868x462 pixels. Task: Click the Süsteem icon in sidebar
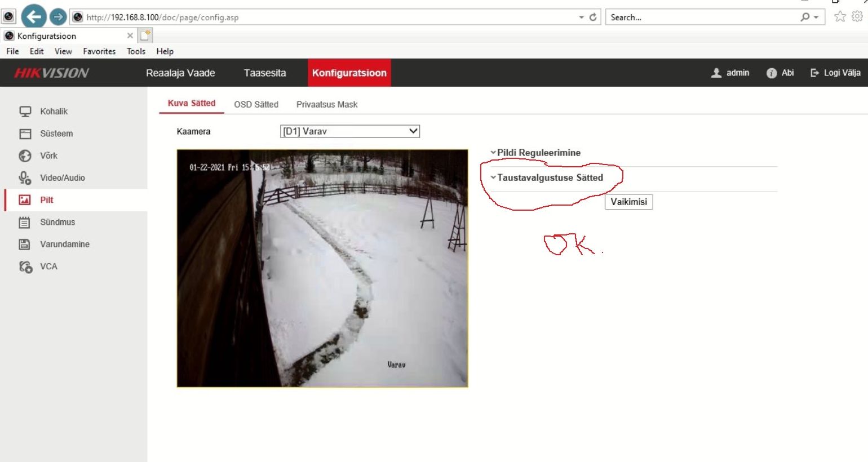[25, 134]
